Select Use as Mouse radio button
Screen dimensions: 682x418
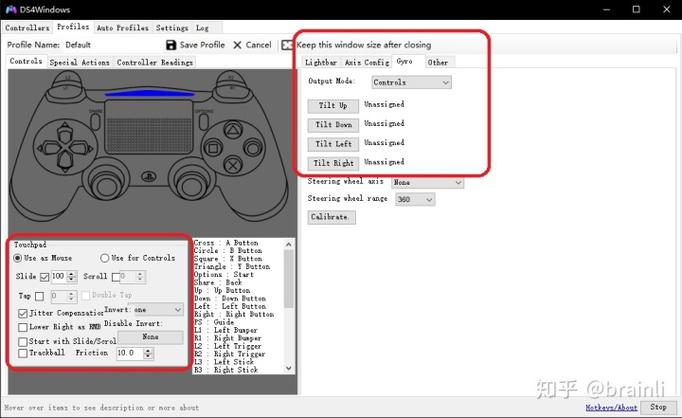(x=18, y=258)
